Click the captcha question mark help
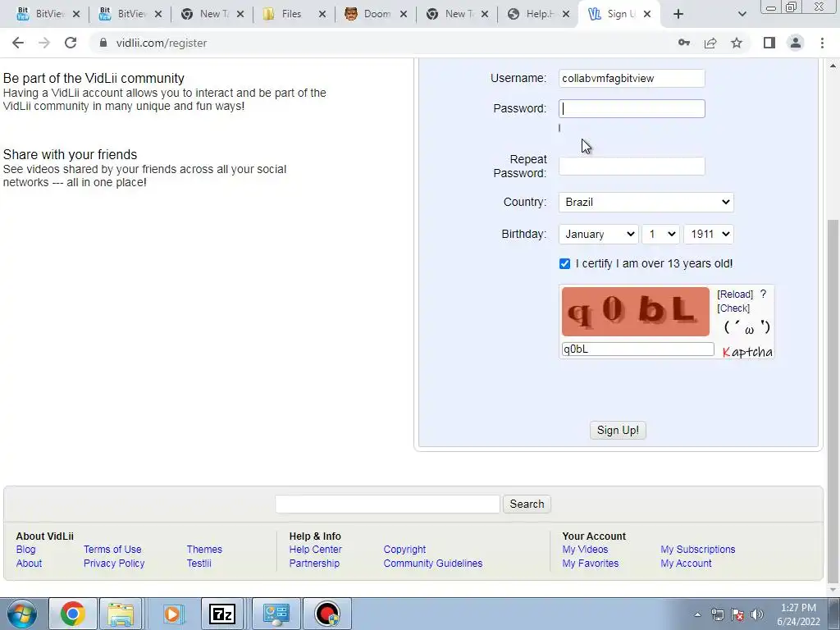840x630 pixels. tap(764, 294)
